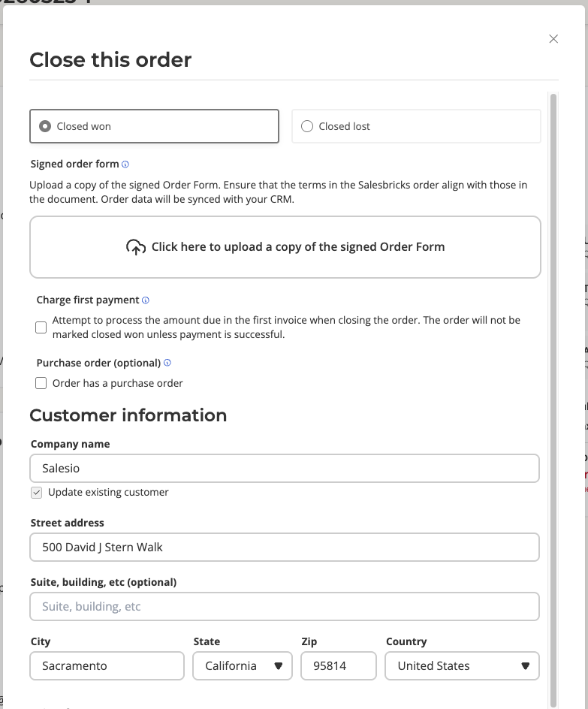Check Order has a purchase order
The image size is (588, 709).
[41, 384]
